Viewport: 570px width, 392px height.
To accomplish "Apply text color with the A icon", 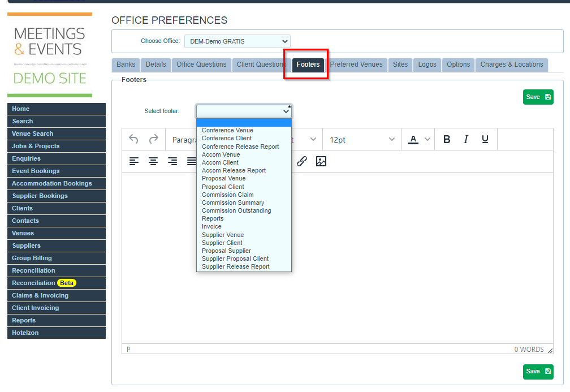I will [413, 139].
